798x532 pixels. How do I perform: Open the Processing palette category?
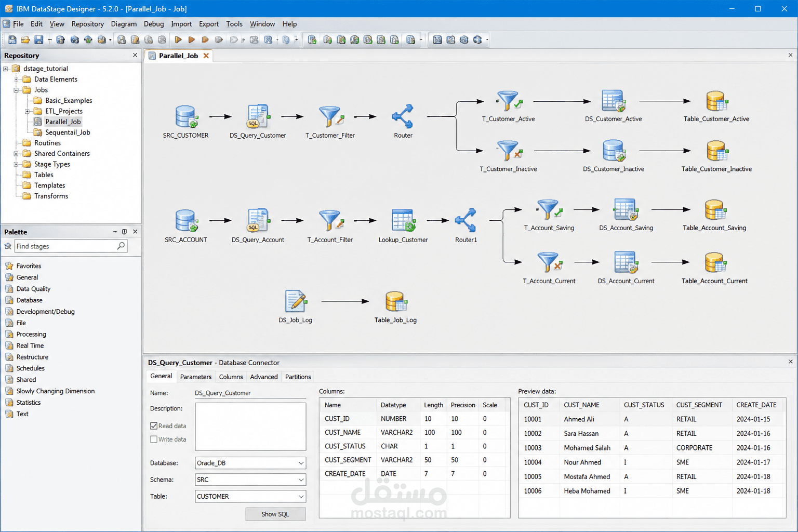[x=31, y=335]
